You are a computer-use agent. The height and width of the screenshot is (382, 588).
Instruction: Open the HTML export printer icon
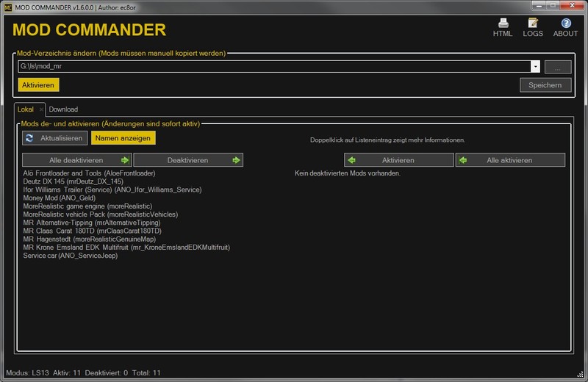pos(503,24)
